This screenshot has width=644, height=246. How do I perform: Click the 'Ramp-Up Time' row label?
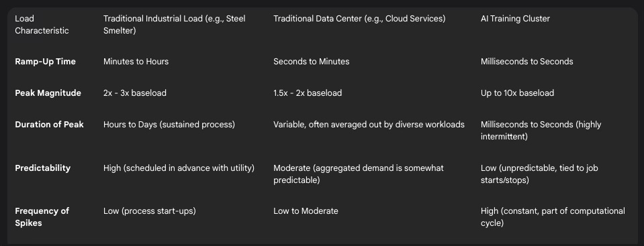(x=45, y=62)
